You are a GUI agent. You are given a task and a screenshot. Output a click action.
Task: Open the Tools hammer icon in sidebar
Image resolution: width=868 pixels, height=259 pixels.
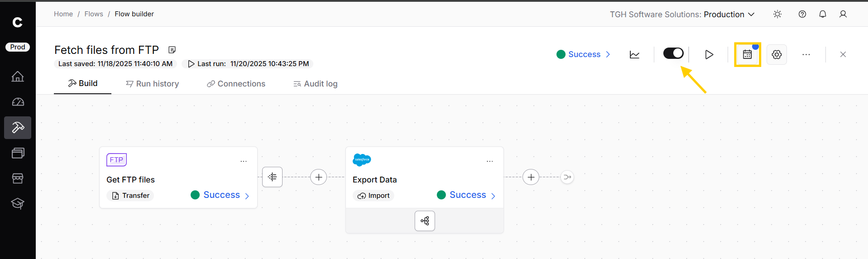18,128
